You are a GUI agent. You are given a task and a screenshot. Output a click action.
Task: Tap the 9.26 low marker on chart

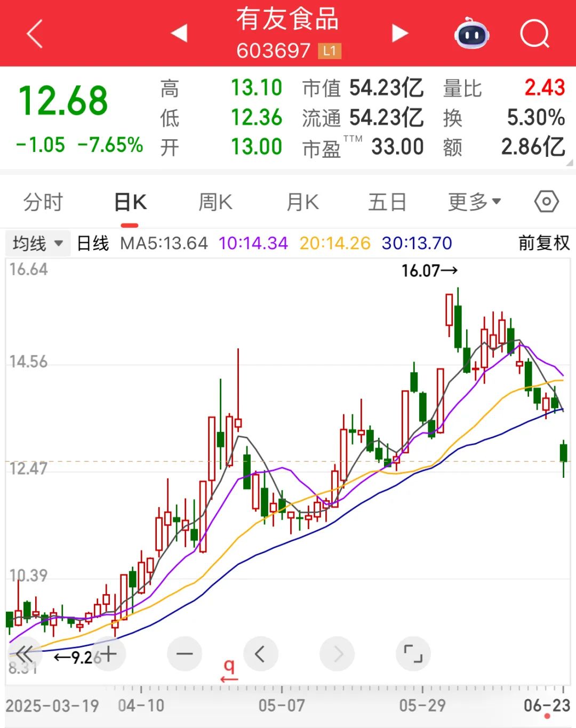[77, 657]
